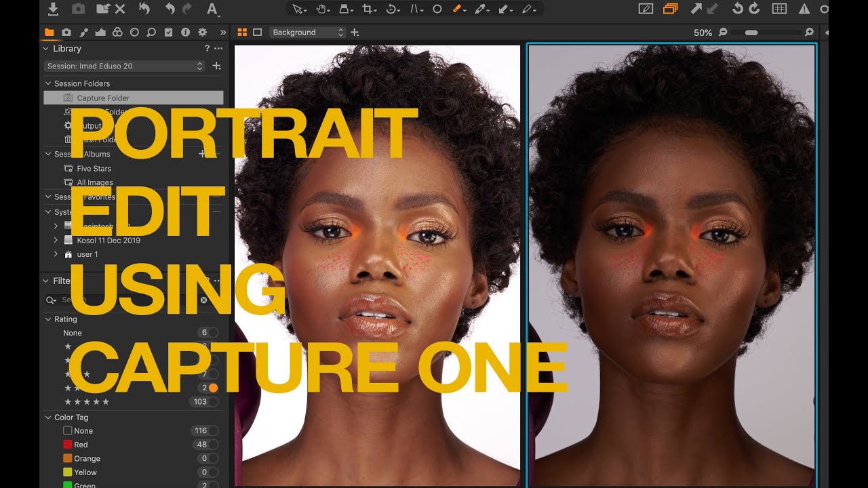Click the Import images icon

click(54, 9)
